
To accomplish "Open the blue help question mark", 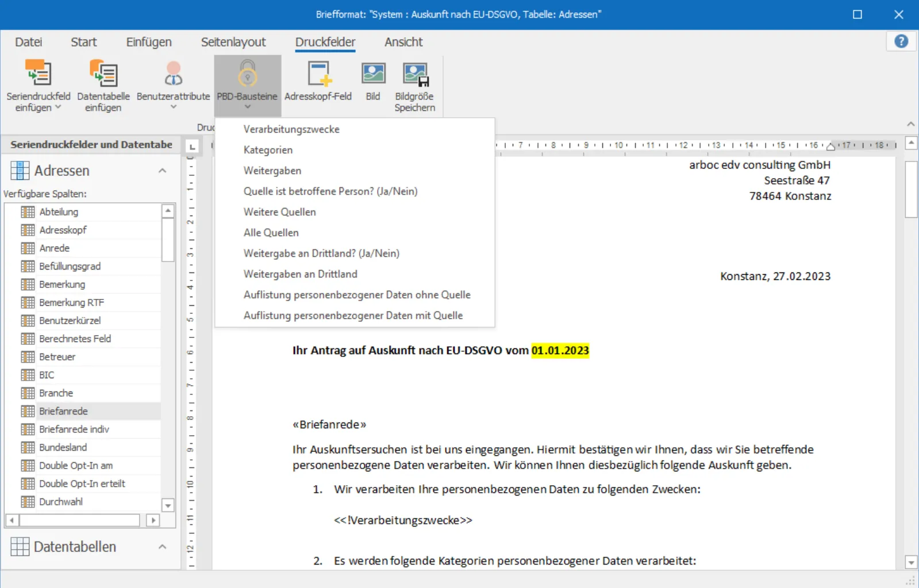I will click(x=901, y=41).
